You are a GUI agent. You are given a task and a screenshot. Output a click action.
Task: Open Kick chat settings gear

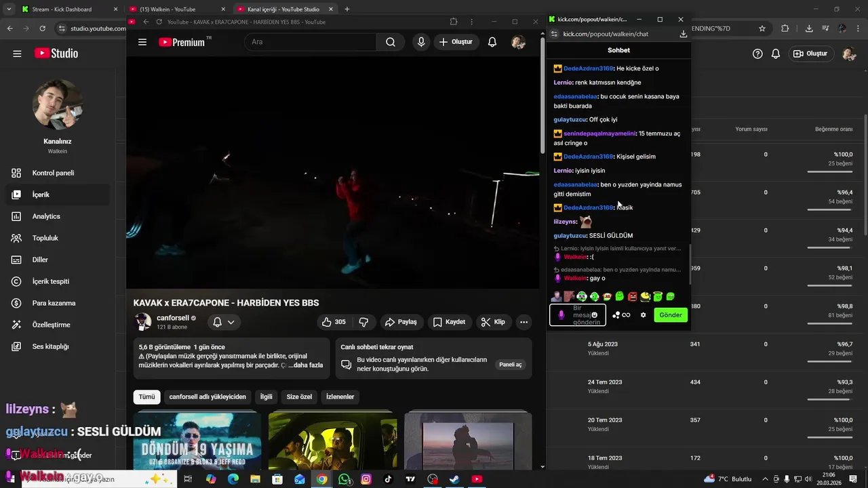point(643,314)
